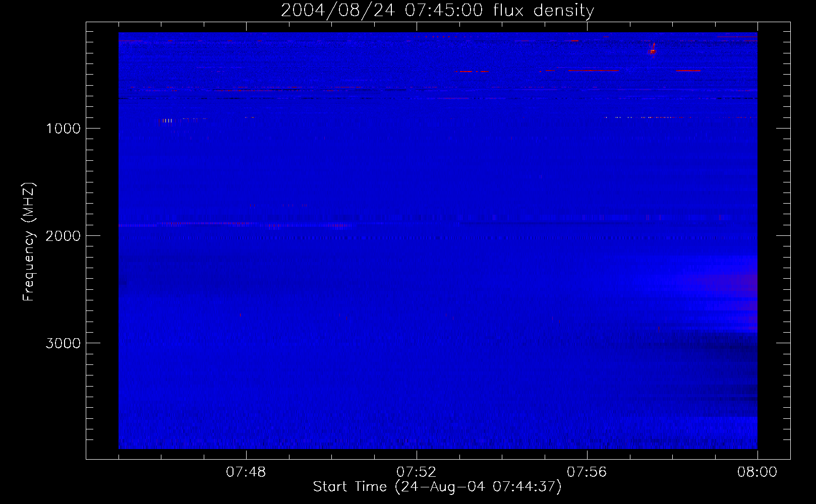Click the '08:00' time tick label

tap(757, 472)
